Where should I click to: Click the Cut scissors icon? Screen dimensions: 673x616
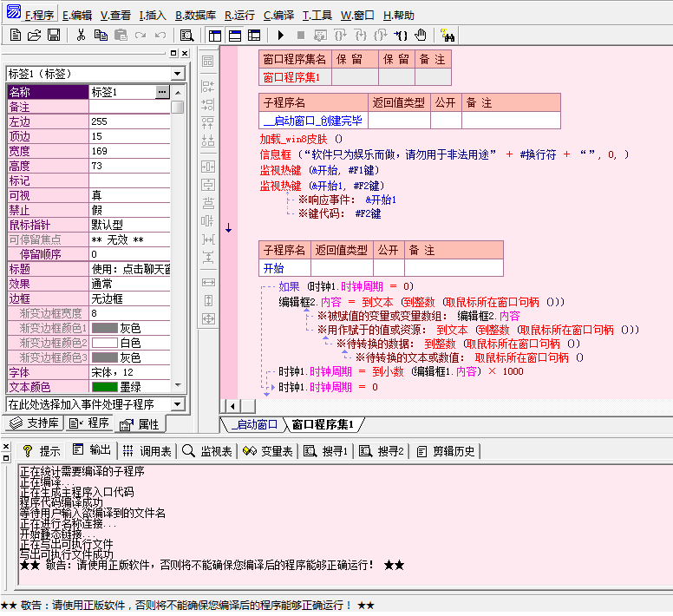81,36
